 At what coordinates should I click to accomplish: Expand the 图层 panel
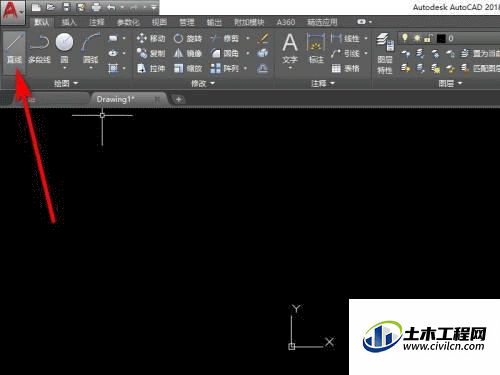tap(451, 83)
